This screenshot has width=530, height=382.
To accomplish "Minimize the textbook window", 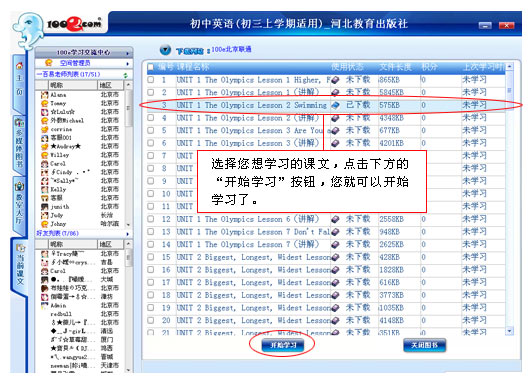I will click(x=485, y=25).
